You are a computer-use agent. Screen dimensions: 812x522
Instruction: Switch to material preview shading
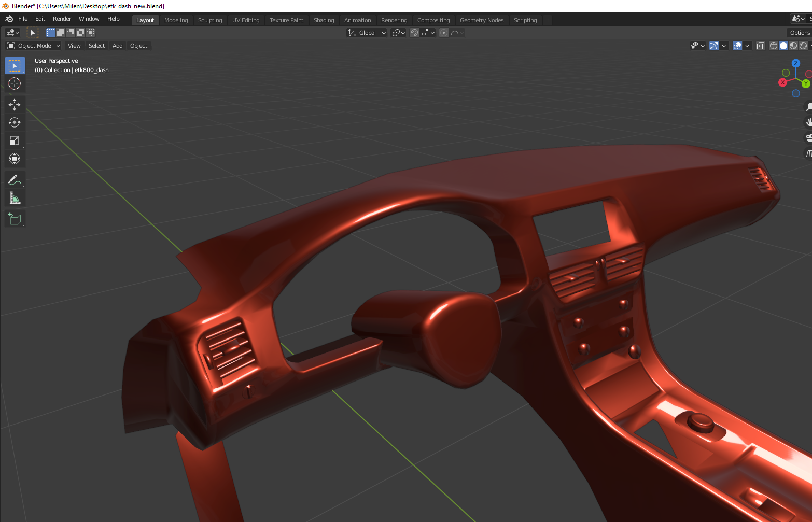click(x=793, y=46)
